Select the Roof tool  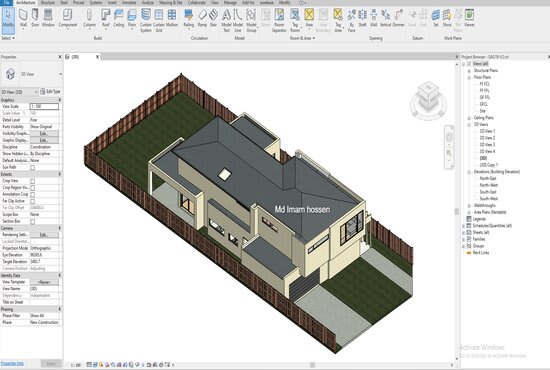(106, 18)
